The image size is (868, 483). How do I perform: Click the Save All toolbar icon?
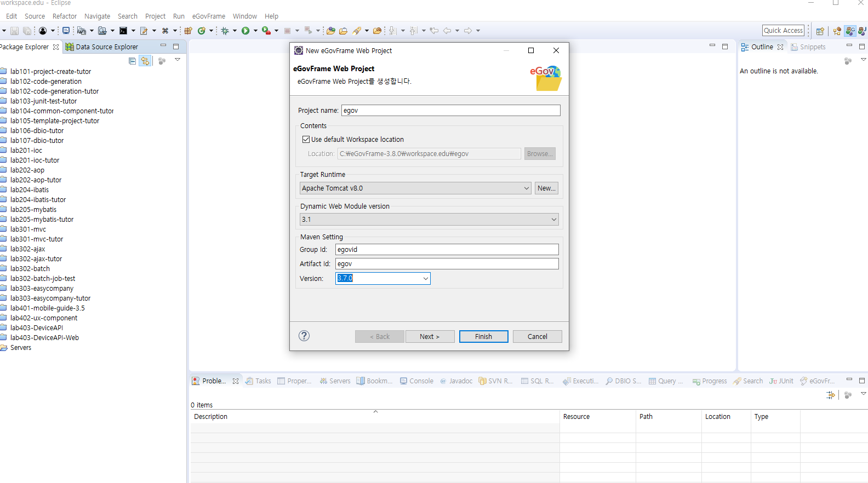(x=27, y=31)
